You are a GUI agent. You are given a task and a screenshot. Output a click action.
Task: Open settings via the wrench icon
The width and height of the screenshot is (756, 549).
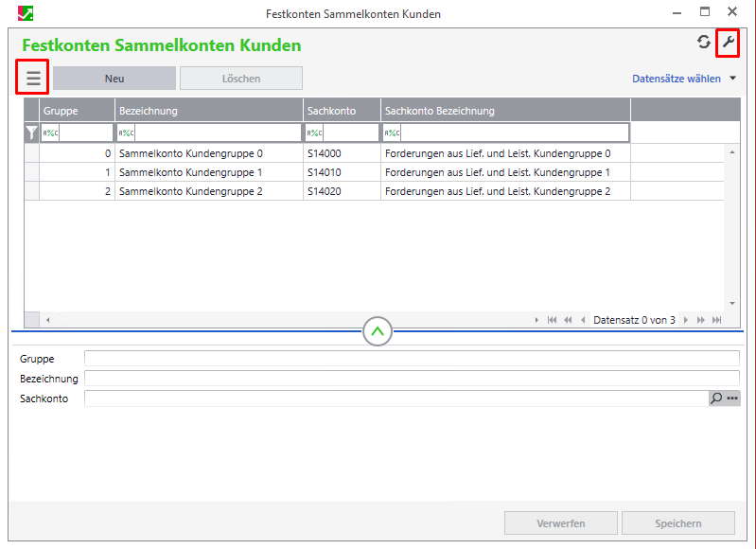(728, 43)
